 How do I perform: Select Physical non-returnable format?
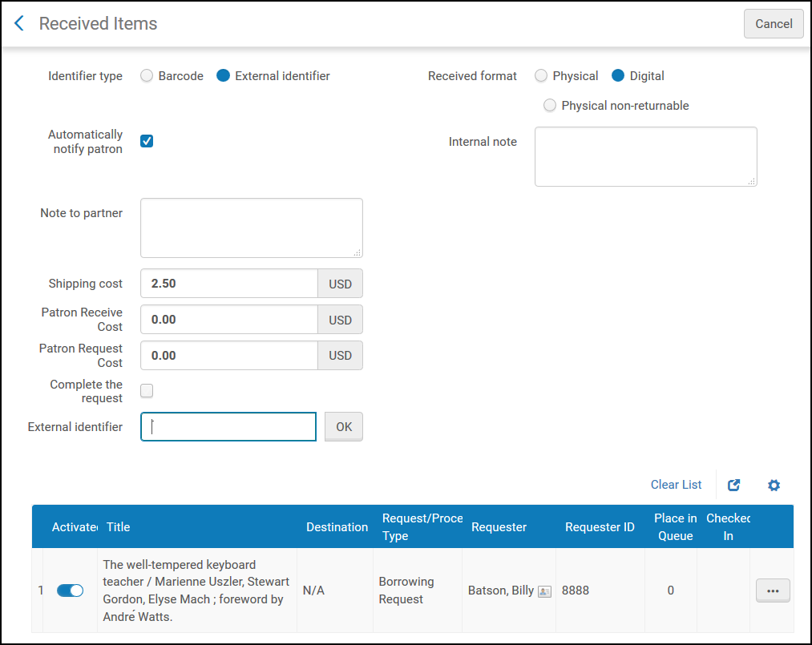point(550,105)
